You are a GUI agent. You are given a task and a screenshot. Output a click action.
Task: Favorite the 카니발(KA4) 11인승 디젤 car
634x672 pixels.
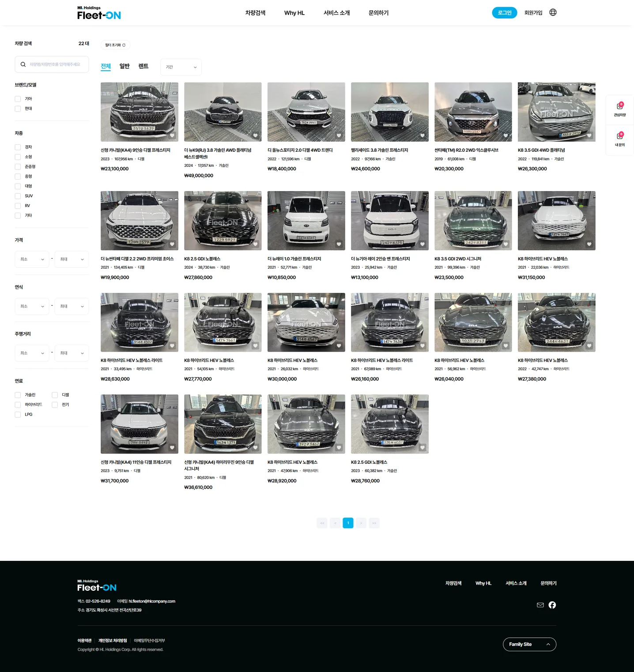point(172,447)
